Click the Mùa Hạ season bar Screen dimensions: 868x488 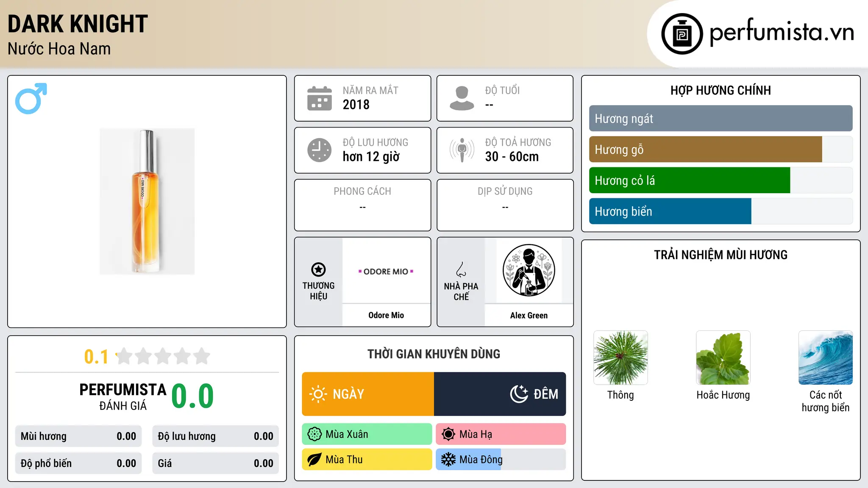click(x=501, y=434)
